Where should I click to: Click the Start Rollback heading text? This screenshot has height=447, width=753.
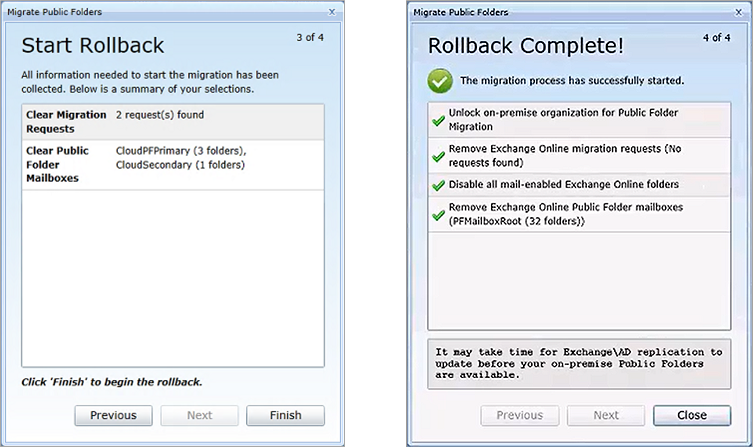point(93,45)
